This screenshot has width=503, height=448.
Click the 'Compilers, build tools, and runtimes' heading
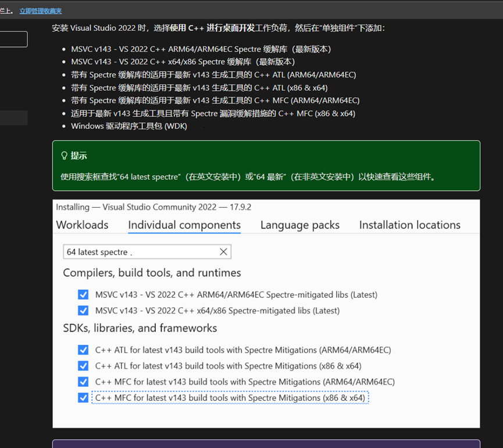coord(152,273)
